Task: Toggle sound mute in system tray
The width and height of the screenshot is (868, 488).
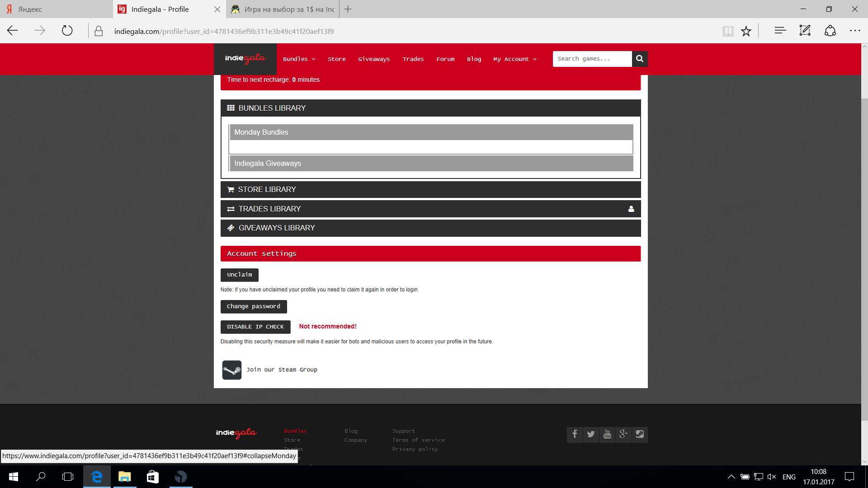Action: pyautogui.click(x=772, y=477)
